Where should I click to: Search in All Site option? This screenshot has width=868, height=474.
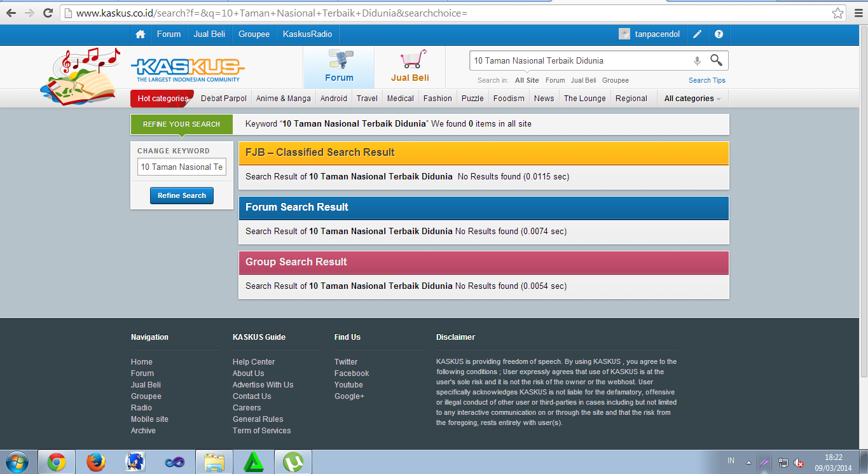click(527, 80)
